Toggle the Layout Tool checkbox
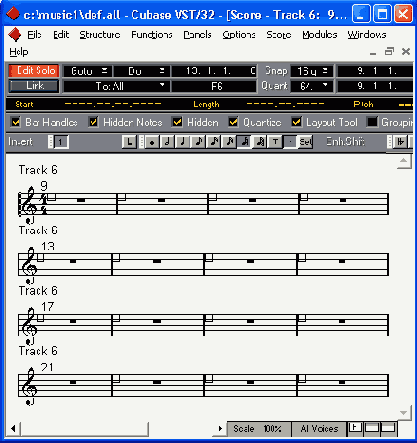Image resolution: width=417 pixels, height=443 pixels. [x=296, y=122]
